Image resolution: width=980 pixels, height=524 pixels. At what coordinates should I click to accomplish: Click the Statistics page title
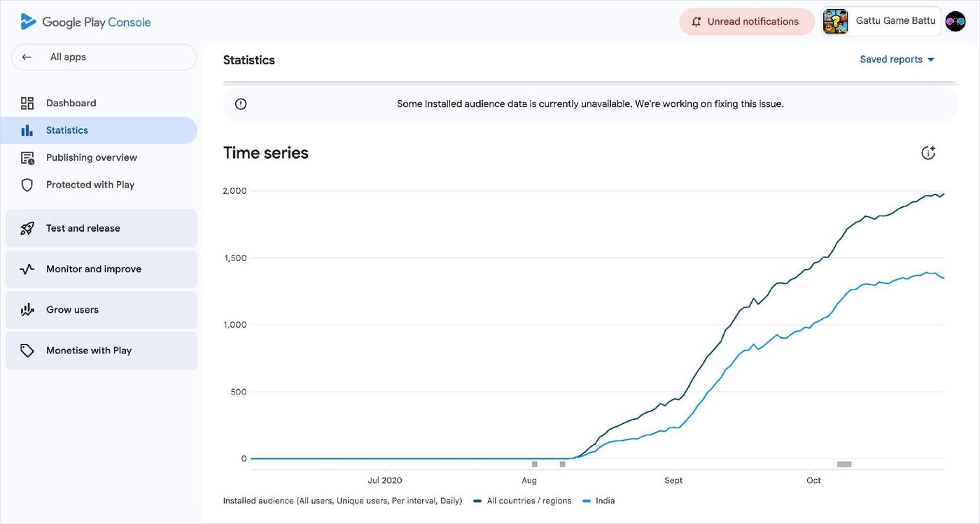click(249, 60)
